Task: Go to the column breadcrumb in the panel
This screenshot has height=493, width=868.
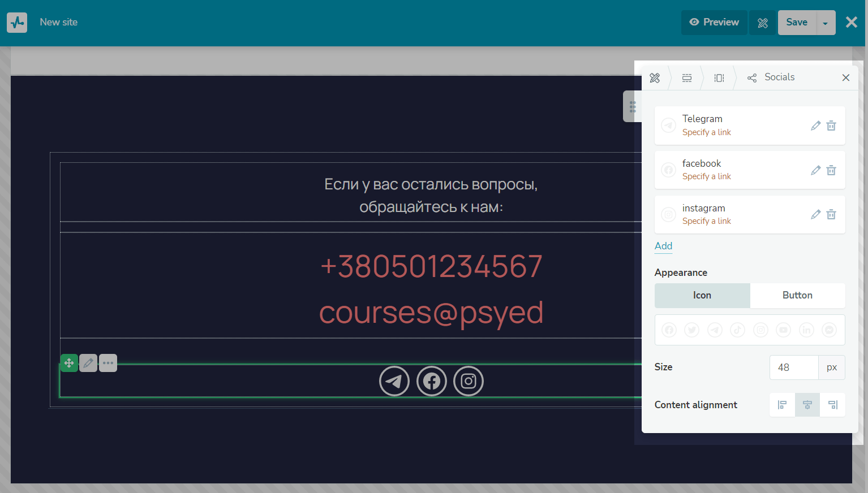Action: point(719,78)
